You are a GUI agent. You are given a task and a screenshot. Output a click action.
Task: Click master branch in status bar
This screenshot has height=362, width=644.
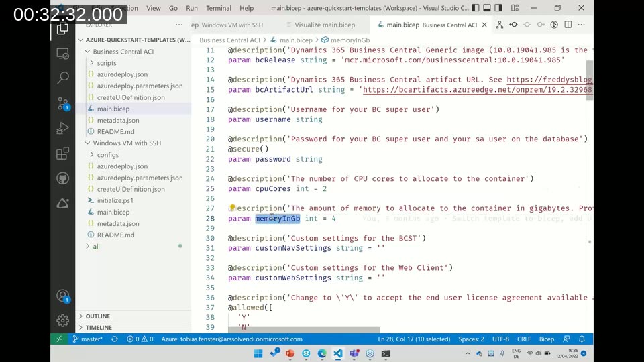tap(87, 339)
